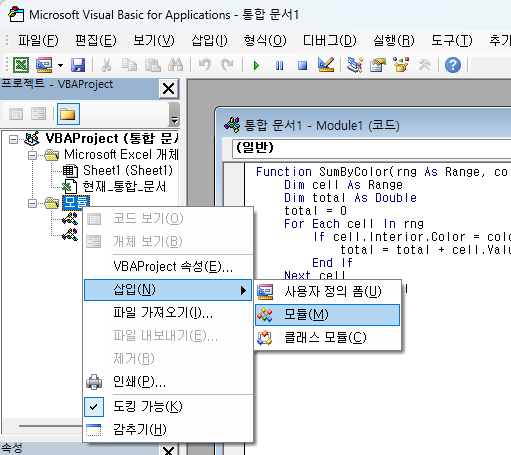Close the 프로젝트 - VBAProject panel
The width and height of the screenshot is (511, 455).
pyautogui.click(x=169, y=89)
